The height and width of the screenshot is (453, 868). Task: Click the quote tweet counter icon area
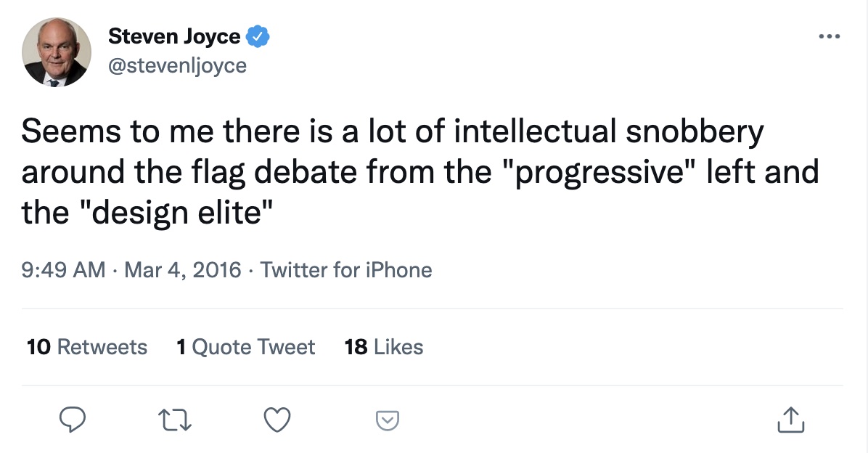[246, 347]
